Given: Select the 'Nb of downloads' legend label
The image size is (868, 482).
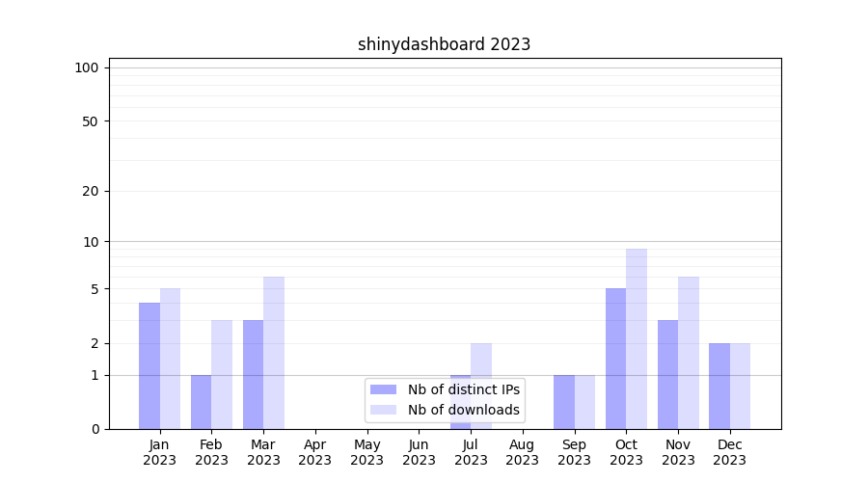Looking at the screenshot, I should [x=464, y=410].
